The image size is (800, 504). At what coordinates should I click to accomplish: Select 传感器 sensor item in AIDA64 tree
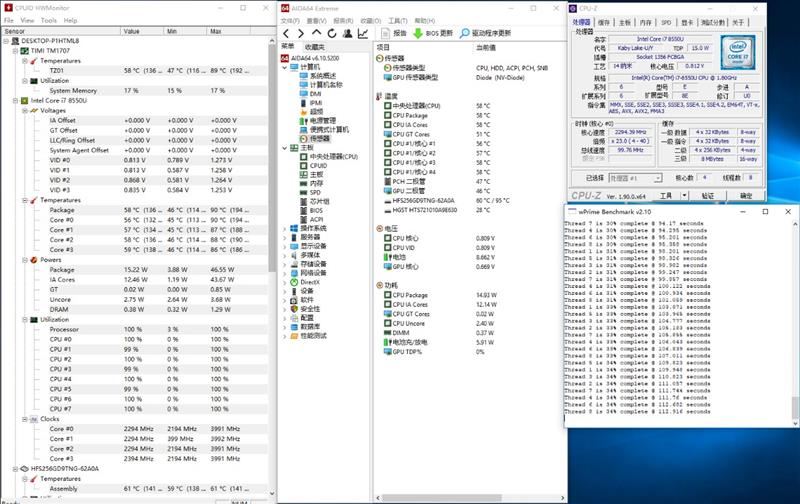click(320, 139)
